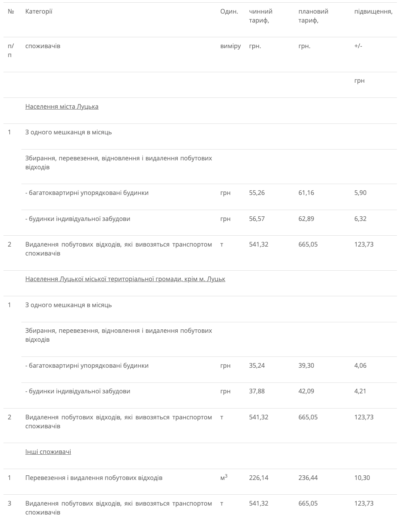
Task: Click the 61,16 planned tariff value
Action: click(x=306, y=193)
